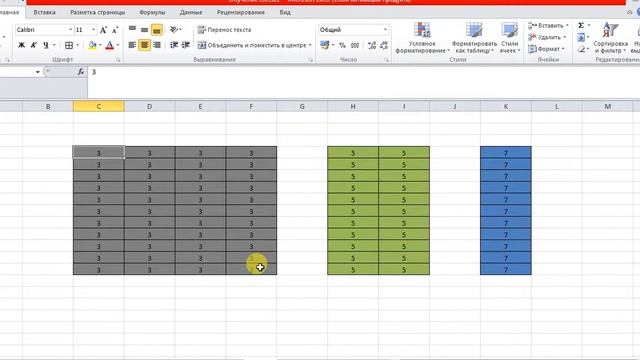Apply font color with red A

coord(109,45)
